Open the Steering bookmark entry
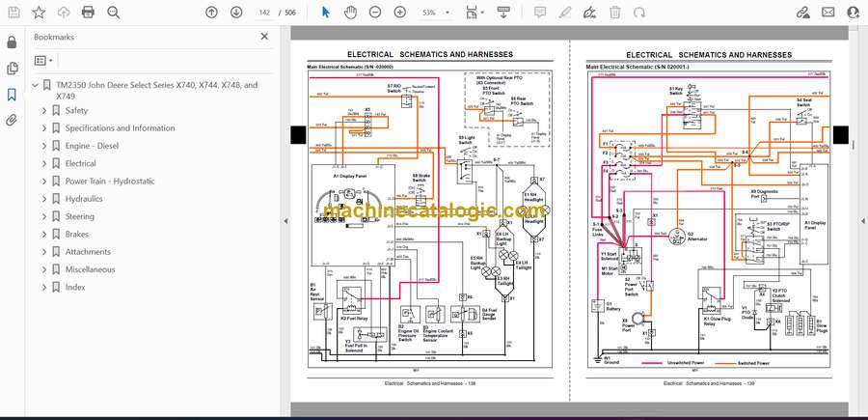The image size is (868, 420). (x=80, y=216)
